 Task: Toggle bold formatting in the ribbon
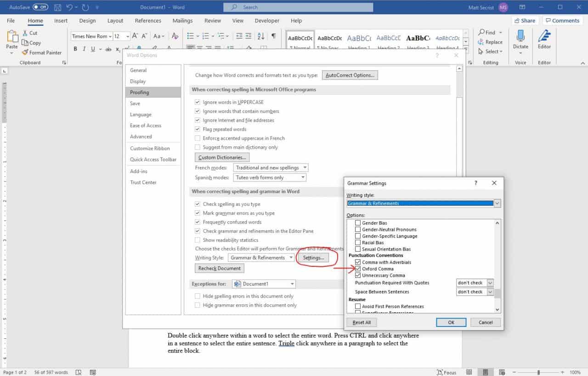point(75,48)
